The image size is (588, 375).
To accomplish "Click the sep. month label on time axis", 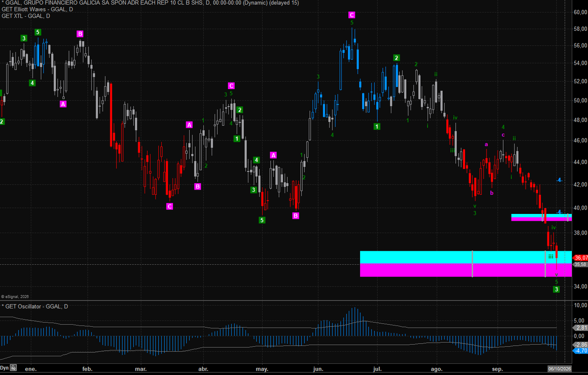I will click(x=497, y=368).
